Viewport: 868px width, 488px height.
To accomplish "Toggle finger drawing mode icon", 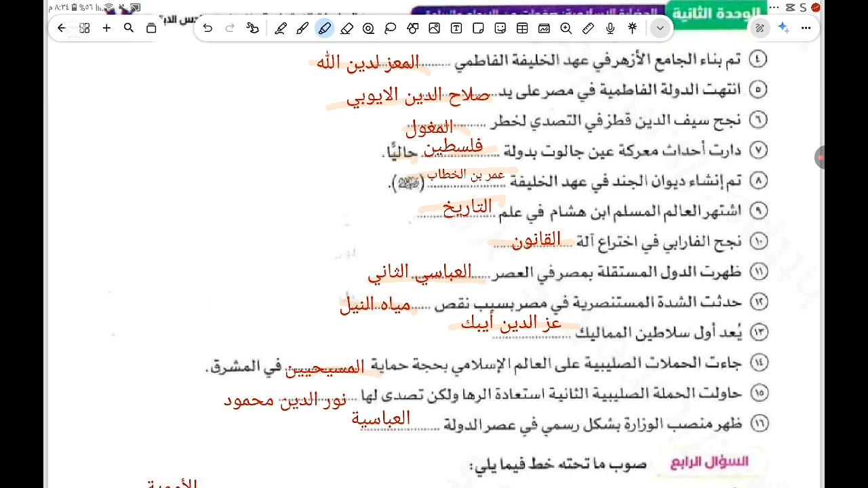I will pyautogui.click(x=252, y=28).
